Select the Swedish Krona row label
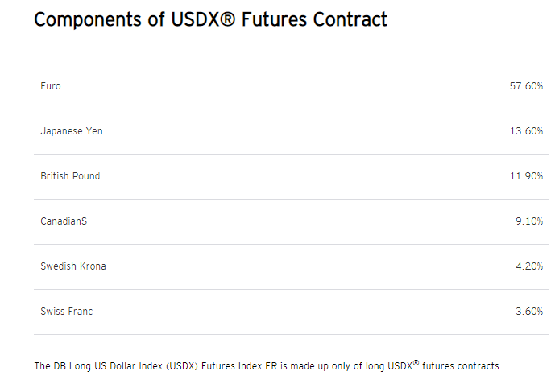The height and width of the screenshot is (392, 555). click(x=73, y=266)
